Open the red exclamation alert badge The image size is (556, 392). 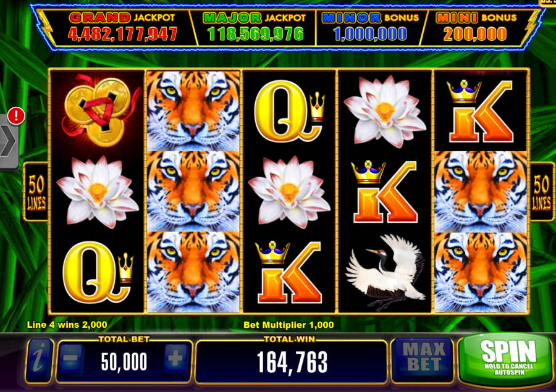tap(16, 116)
